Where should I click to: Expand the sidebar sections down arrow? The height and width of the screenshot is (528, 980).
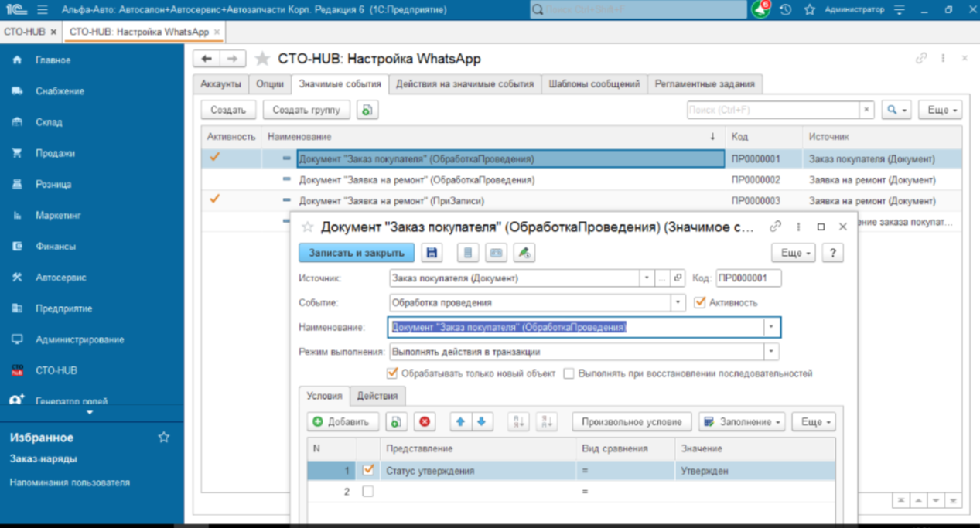[90, 413]
